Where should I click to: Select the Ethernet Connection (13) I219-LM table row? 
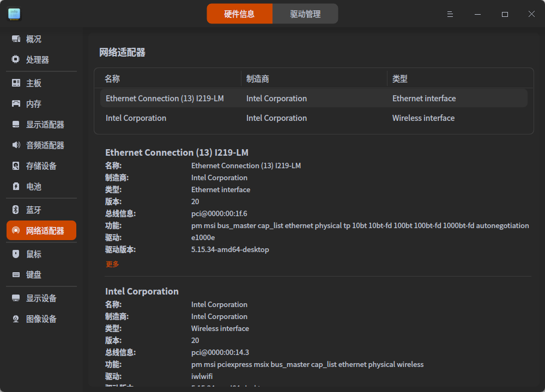[314, 98]
